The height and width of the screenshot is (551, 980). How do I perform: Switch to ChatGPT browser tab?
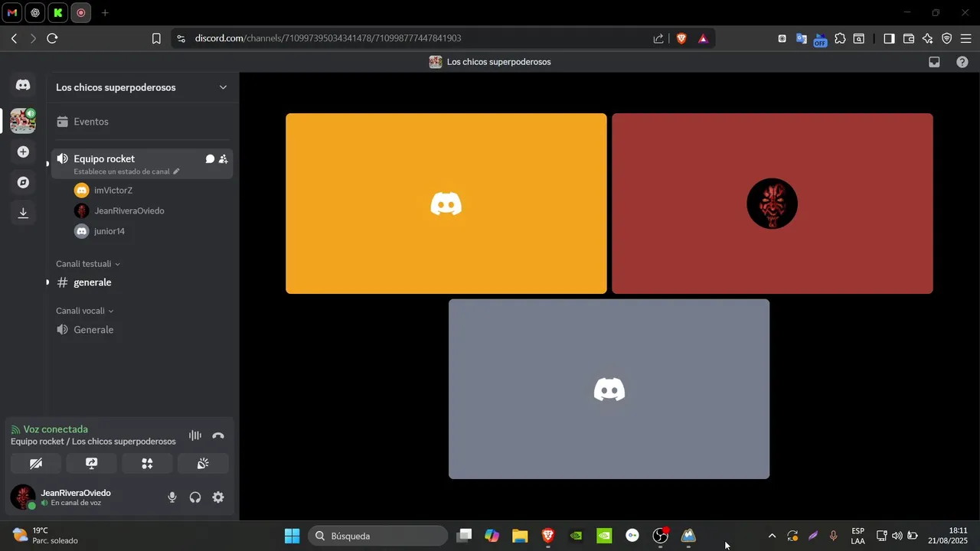click(34, 13)
